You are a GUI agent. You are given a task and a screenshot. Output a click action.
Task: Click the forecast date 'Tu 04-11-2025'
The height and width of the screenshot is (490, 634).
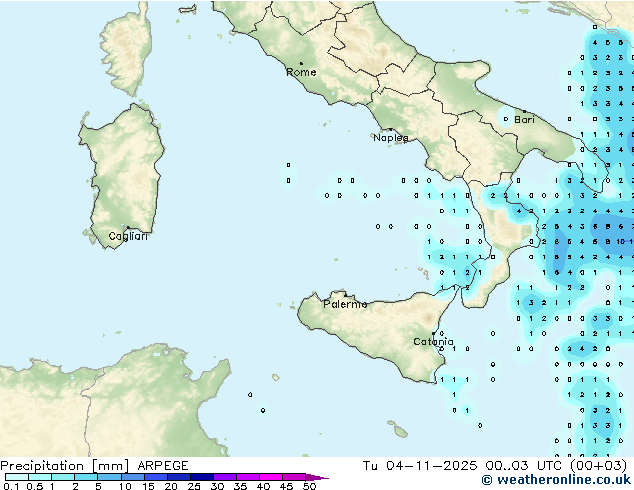coord(420,466)
